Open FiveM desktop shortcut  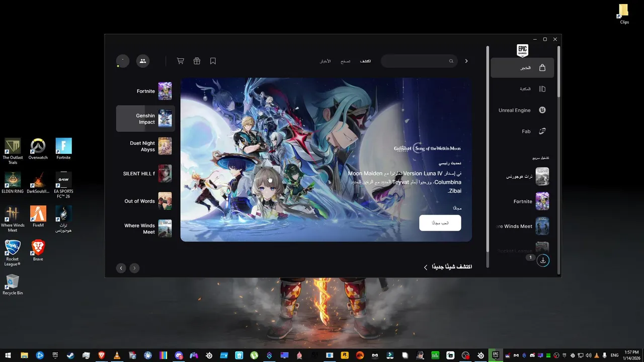point(38,216)
